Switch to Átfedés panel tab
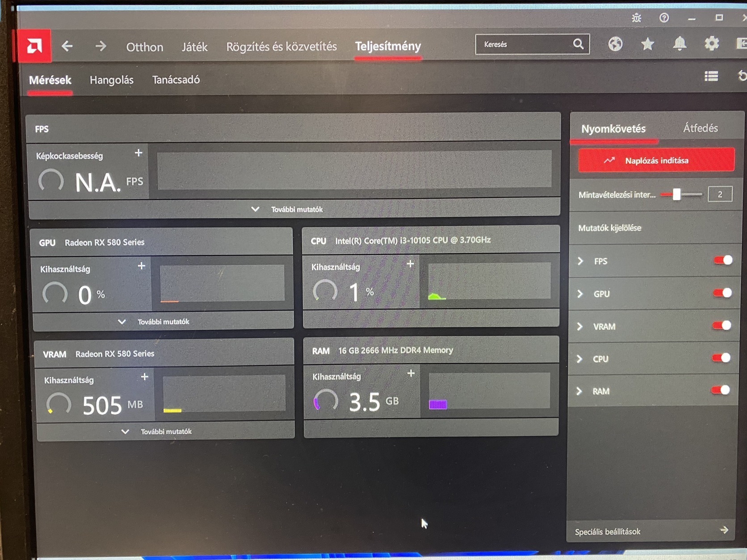This screenshot has height=560, width=747. 701,128
